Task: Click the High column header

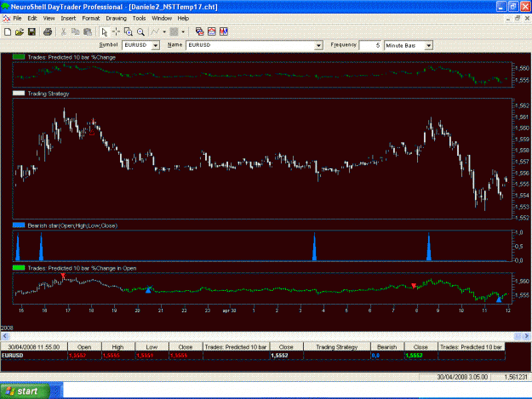Action: click(x=118, y=347)
